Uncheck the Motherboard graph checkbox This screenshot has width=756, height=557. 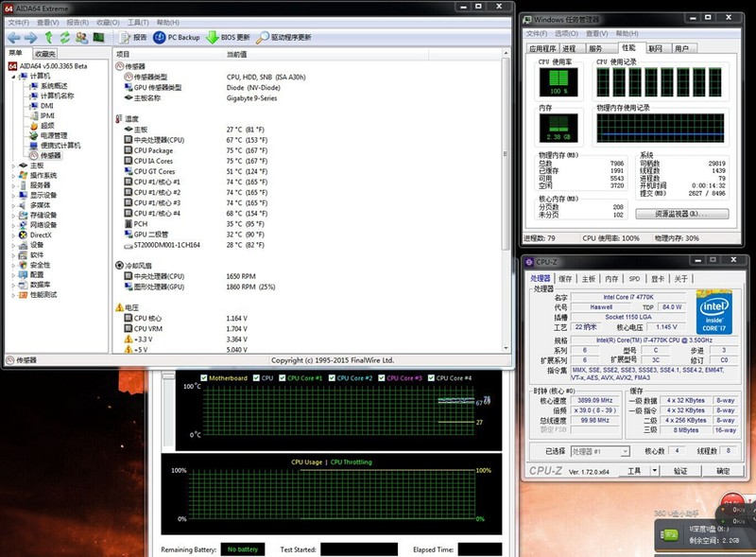click(202, 378)
